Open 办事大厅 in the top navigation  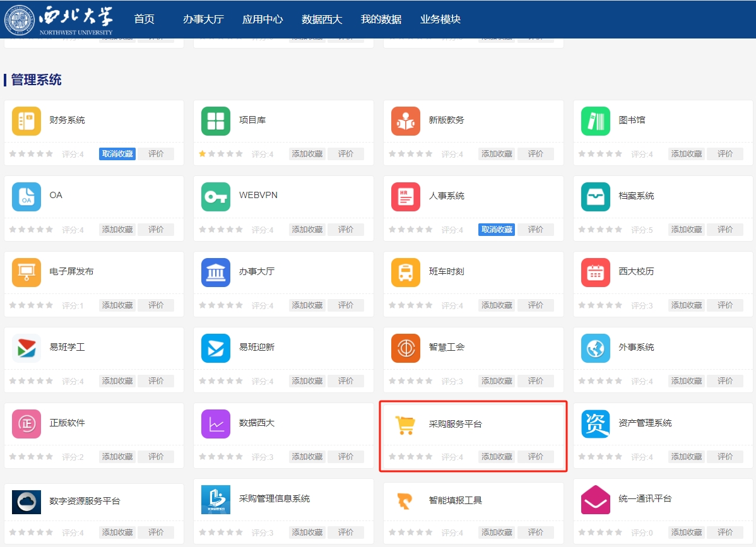pos(203,20)
